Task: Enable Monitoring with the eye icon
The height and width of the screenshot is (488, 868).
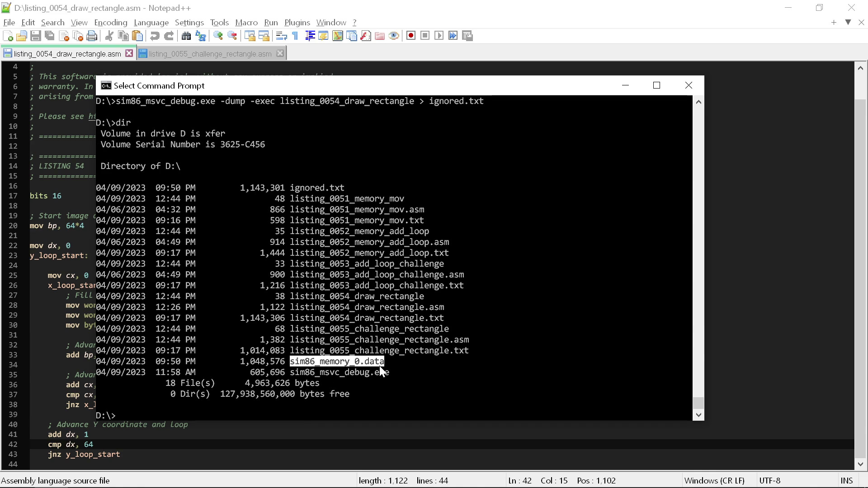Action: point(394,35)
